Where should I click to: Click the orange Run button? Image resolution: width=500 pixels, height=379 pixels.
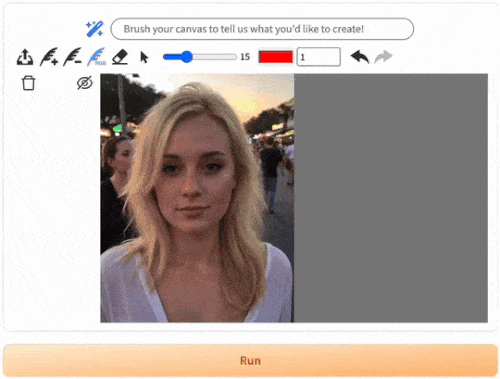point(250,361)
